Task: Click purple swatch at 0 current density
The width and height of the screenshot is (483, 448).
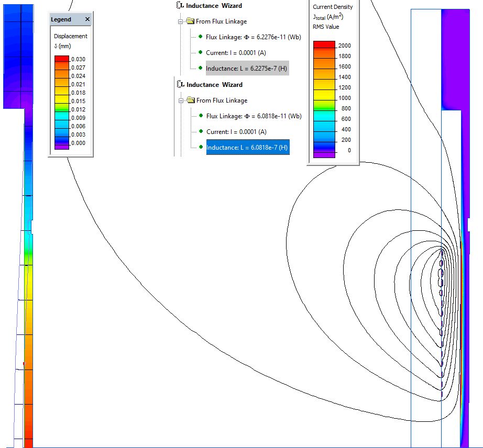Action: (324, 155)
